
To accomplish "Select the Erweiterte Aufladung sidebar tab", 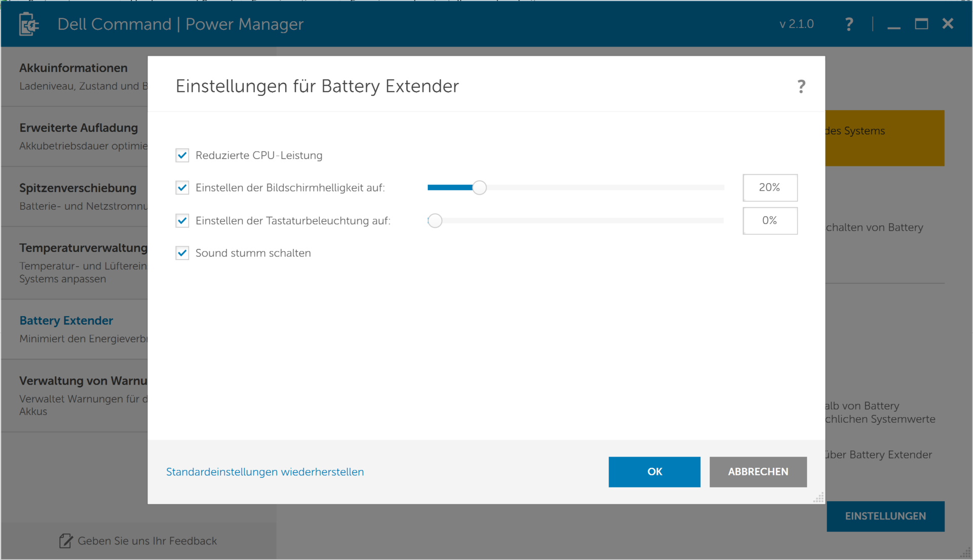I will point(75,136).
